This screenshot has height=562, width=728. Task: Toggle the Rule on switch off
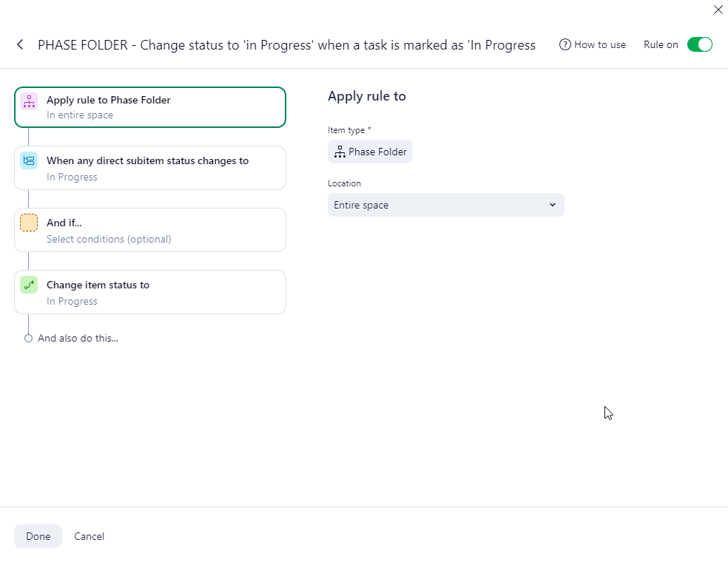(699, 44)
